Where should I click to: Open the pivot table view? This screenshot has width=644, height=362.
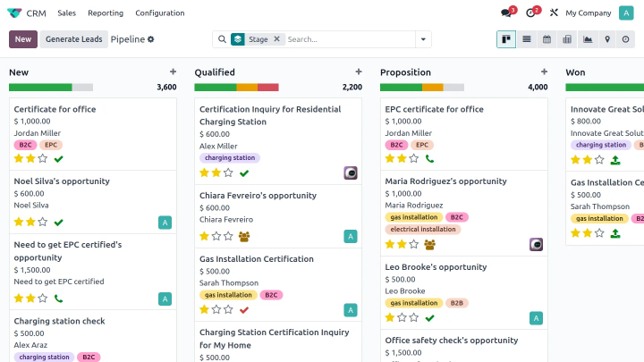[567, 39]
